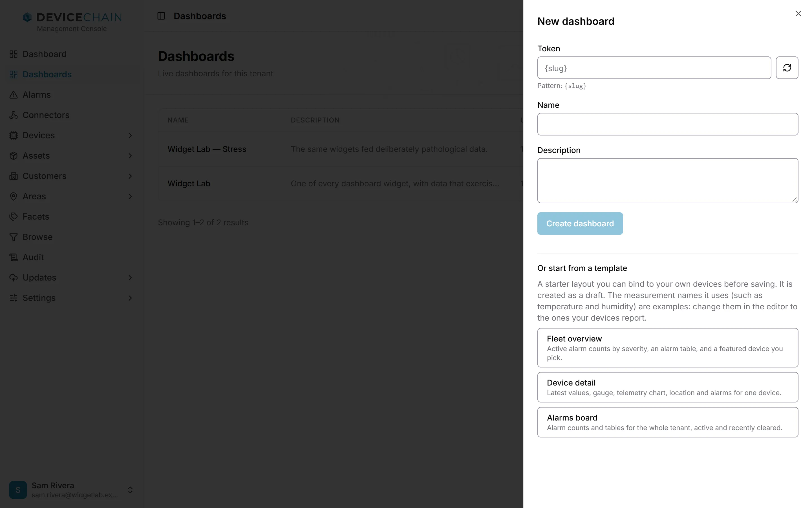This screenshot has width=812, height=508.
Task: Click the Audit scroll icon
Action: pyautogui.click(x=14, y=257)
